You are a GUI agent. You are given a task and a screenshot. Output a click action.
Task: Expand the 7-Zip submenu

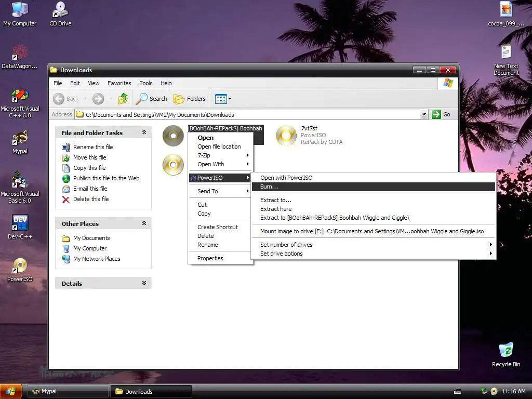pyautogui.click(x=220, y=155)
